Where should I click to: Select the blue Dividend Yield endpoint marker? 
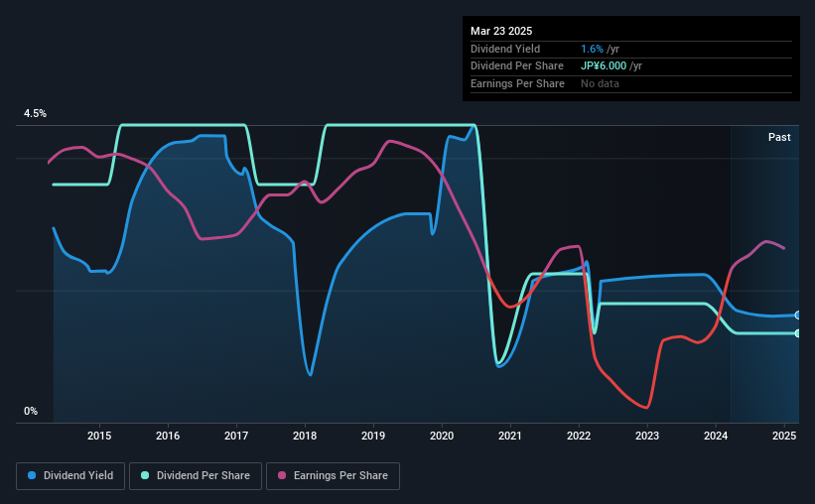tap(797, 315)
